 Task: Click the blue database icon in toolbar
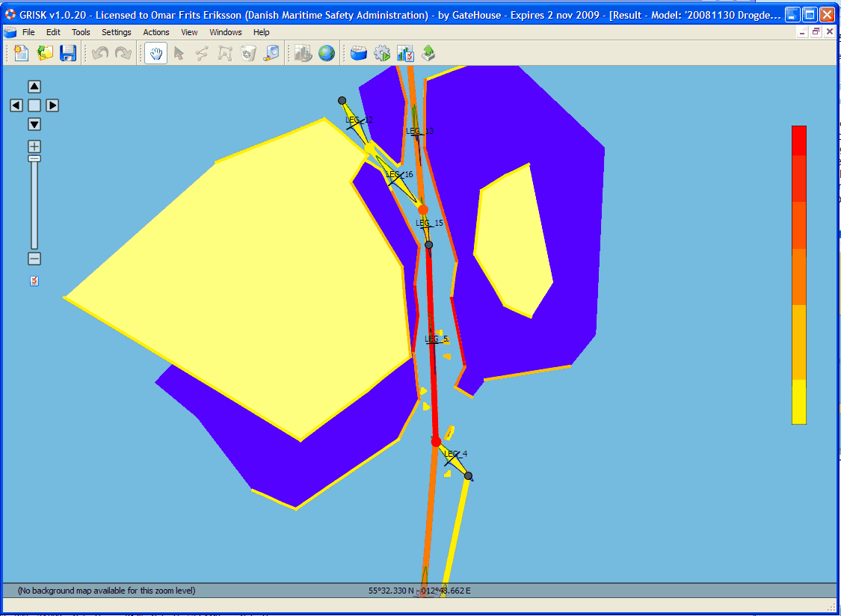359,53
